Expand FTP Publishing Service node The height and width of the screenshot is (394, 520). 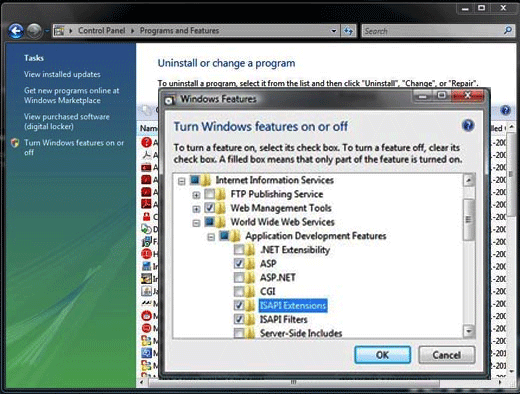196,195
